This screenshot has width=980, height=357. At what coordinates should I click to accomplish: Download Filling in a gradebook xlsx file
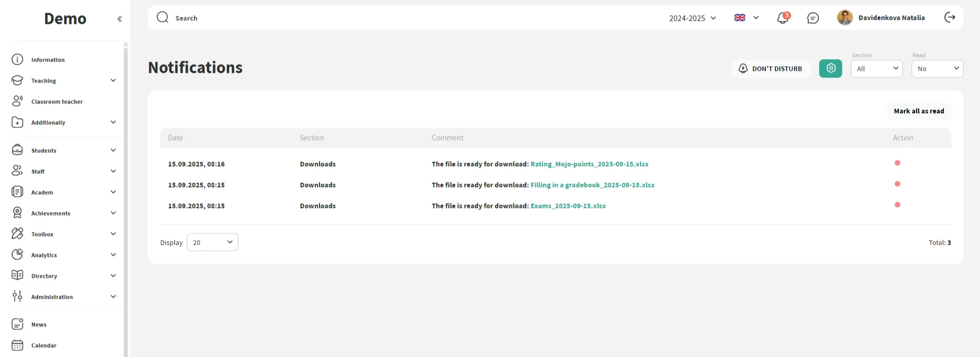[592, 185]
